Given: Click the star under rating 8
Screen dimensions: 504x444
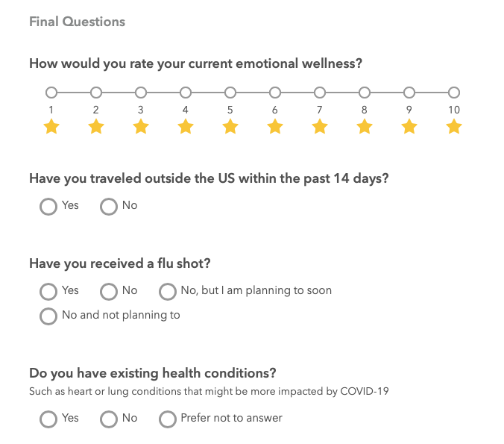Looking at the screenshot, I should tap(365, 128).
